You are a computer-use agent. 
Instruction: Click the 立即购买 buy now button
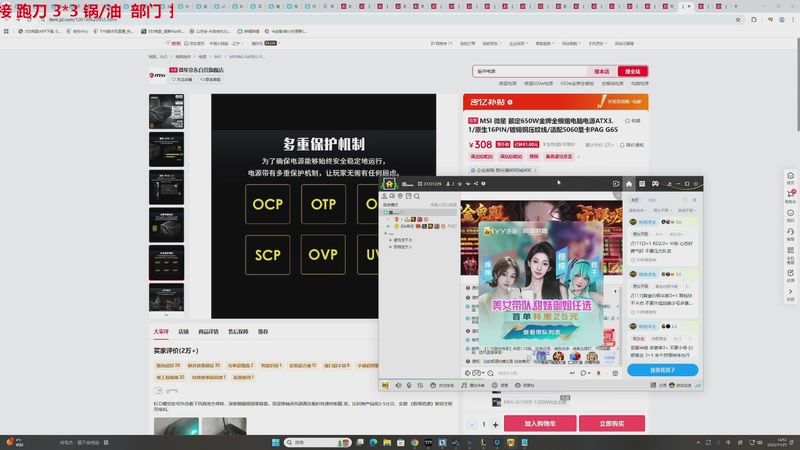tap(611, 423)
